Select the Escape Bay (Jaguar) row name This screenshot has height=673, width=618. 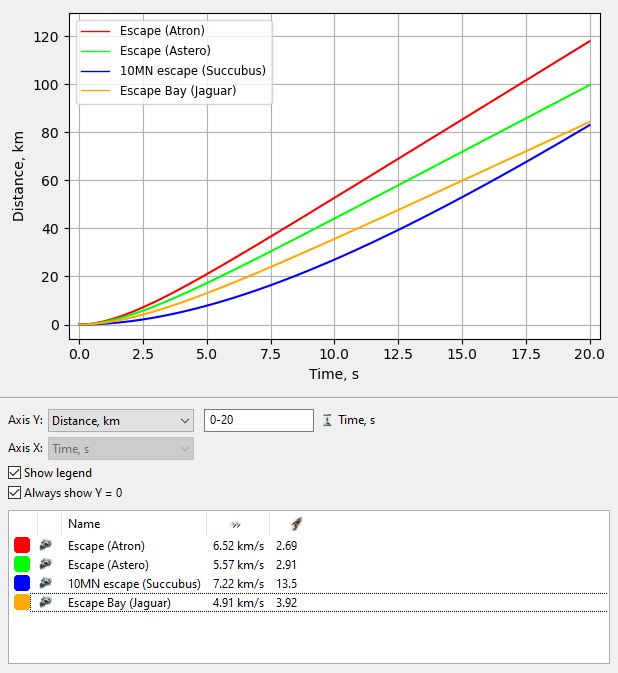point(119,603)
